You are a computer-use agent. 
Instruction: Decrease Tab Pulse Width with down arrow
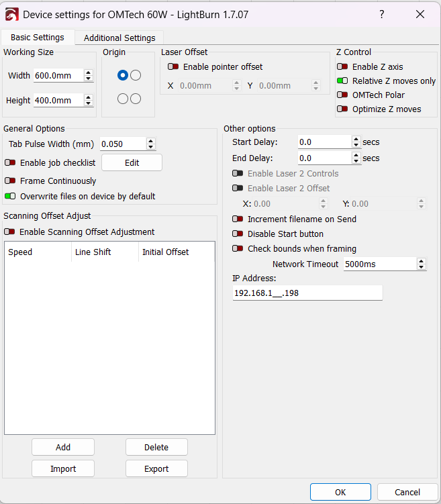pos(151,146)
